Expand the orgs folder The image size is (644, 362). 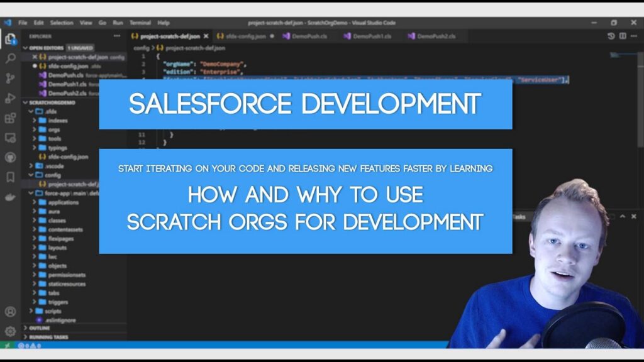pos(35,129)
